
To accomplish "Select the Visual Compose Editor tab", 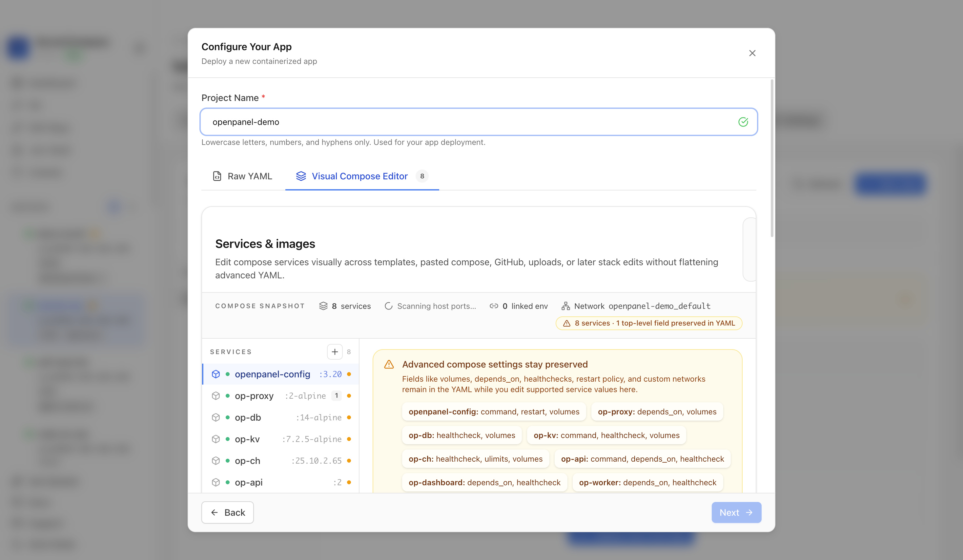I will 362,176.
